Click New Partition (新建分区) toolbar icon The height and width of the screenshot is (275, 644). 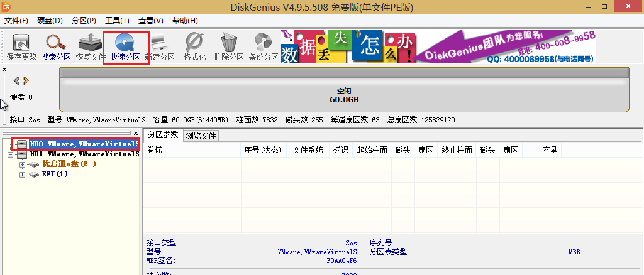click(160, 47)
